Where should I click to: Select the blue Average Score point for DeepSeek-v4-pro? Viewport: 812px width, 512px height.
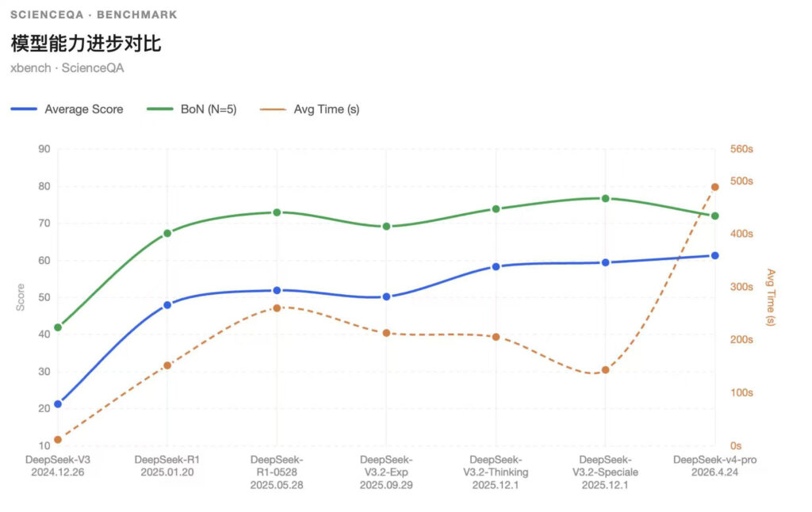pos(714,255)
